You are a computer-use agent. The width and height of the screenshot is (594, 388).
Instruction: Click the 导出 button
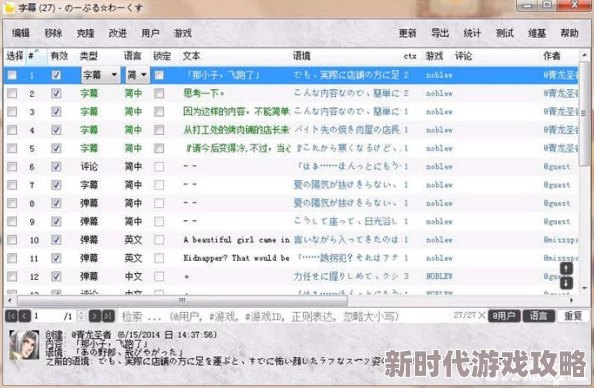(x=440, y=33)
